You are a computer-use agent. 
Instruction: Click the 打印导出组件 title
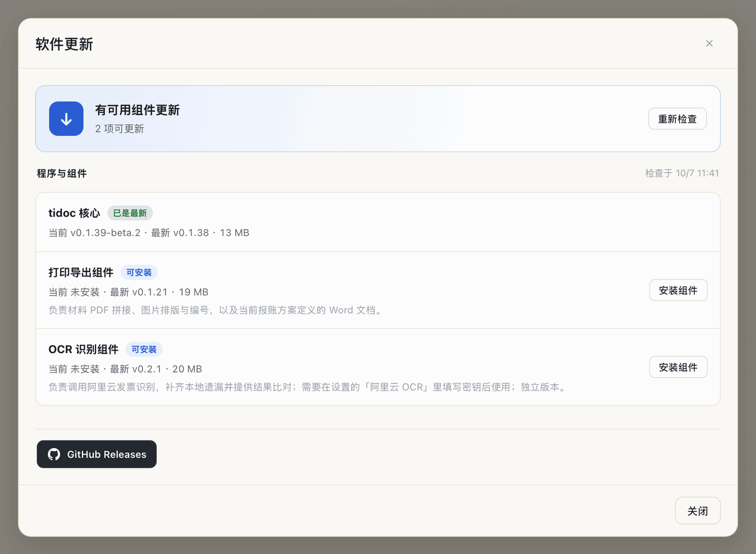81,273
